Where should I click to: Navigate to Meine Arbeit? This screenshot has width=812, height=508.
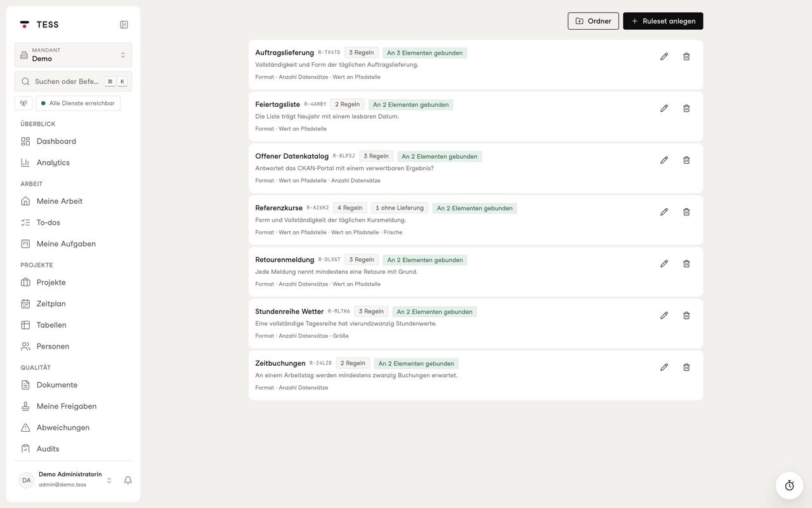(73, 201)
